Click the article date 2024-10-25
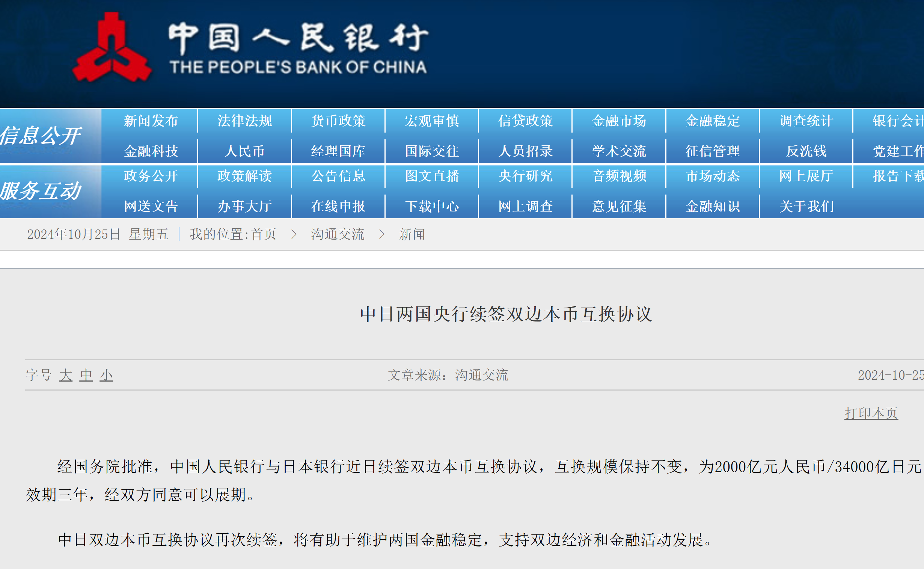Screen dimensions: 924x569 coord(891,375)
